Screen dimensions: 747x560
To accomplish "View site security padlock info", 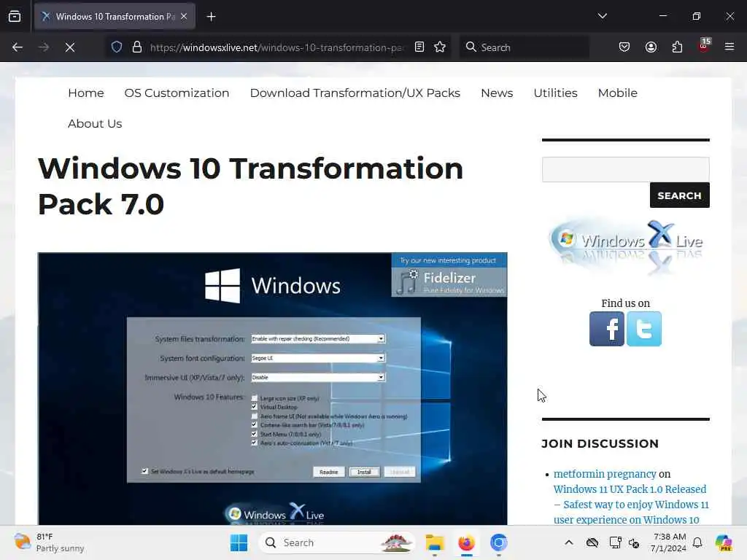I will (137, 47).
